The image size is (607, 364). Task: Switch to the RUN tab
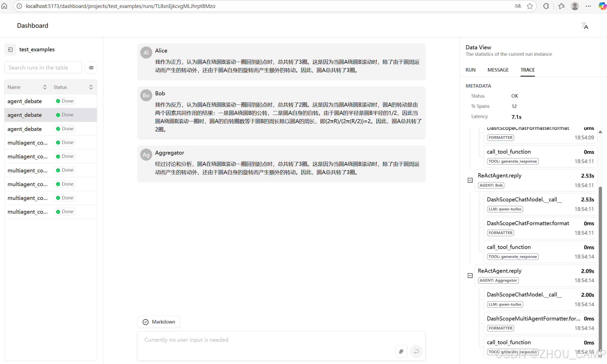pyautogui.click(x=471, y=70)
